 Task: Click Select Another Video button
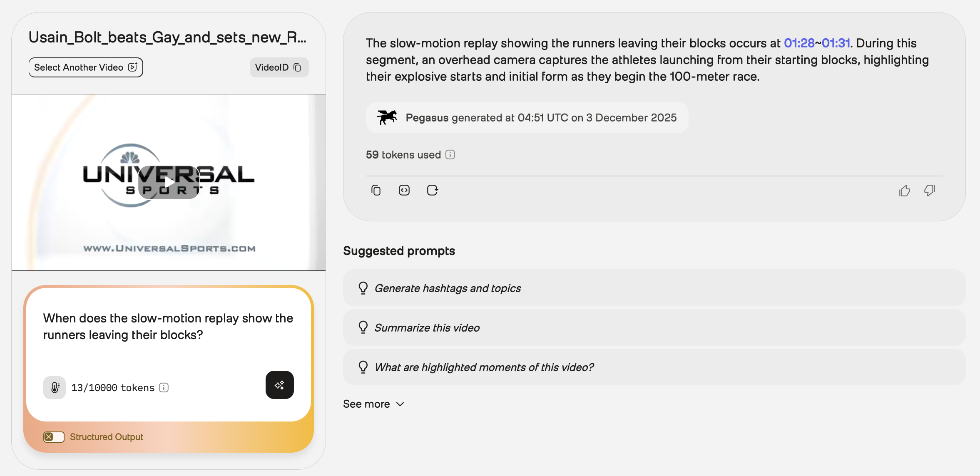pos(85,67)
